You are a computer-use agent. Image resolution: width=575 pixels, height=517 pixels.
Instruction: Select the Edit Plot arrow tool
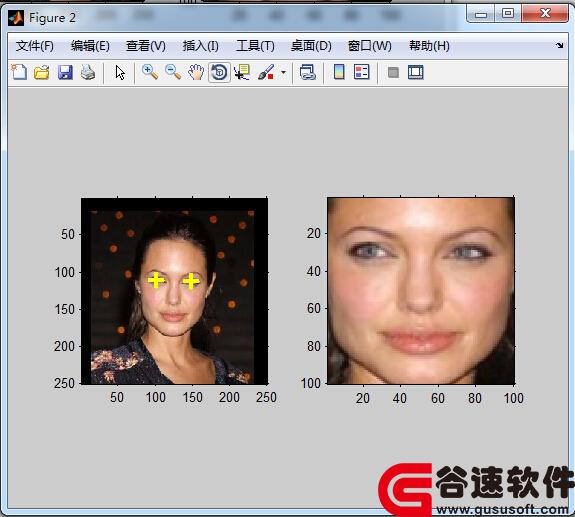(120, 72)
